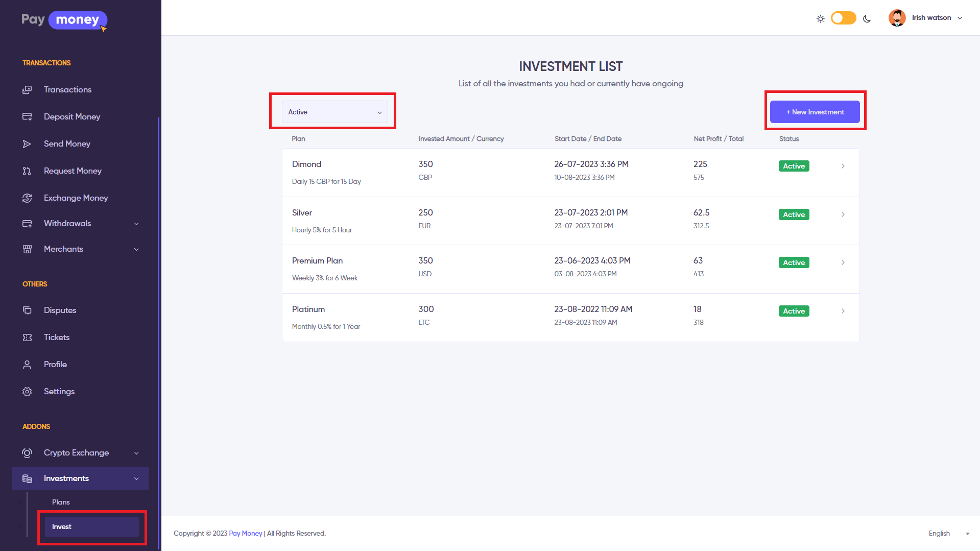Click the Disputes icon in sidebar
This screenshot has height=551, width=980.
pyautogui.click(x=27, y=310)
